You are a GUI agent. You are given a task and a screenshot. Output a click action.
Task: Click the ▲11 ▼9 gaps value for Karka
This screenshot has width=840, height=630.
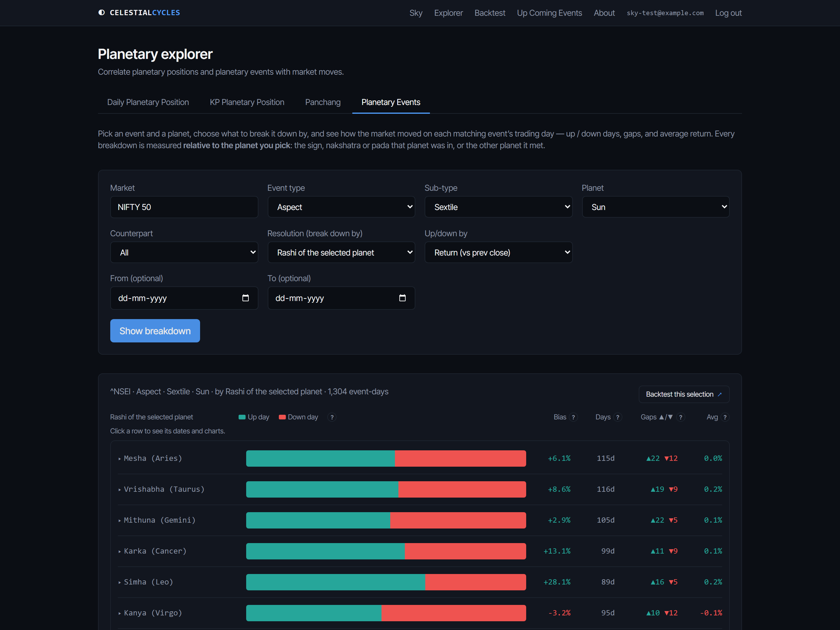click(x=664, y=551)
